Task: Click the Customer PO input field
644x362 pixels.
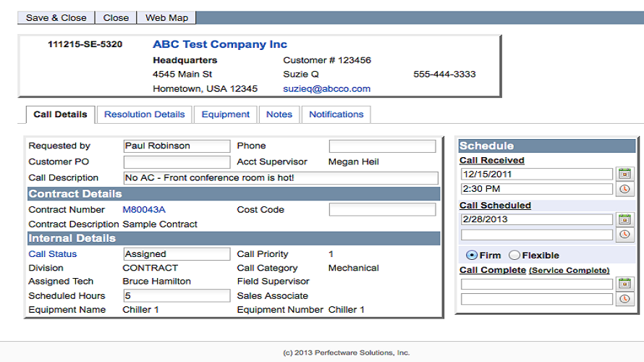Action: point(177,162)
